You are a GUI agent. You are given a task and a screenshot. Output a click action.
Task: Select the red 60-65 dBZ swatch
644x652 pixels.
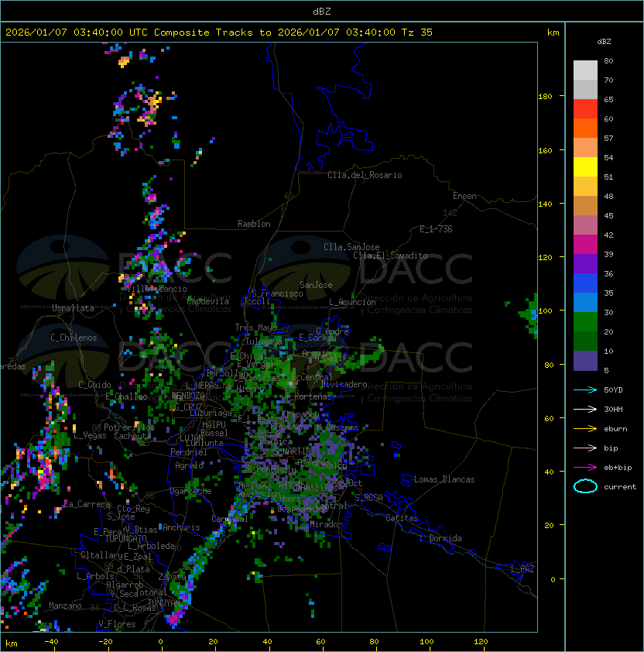pyautogui.click(x=585, y=109)
